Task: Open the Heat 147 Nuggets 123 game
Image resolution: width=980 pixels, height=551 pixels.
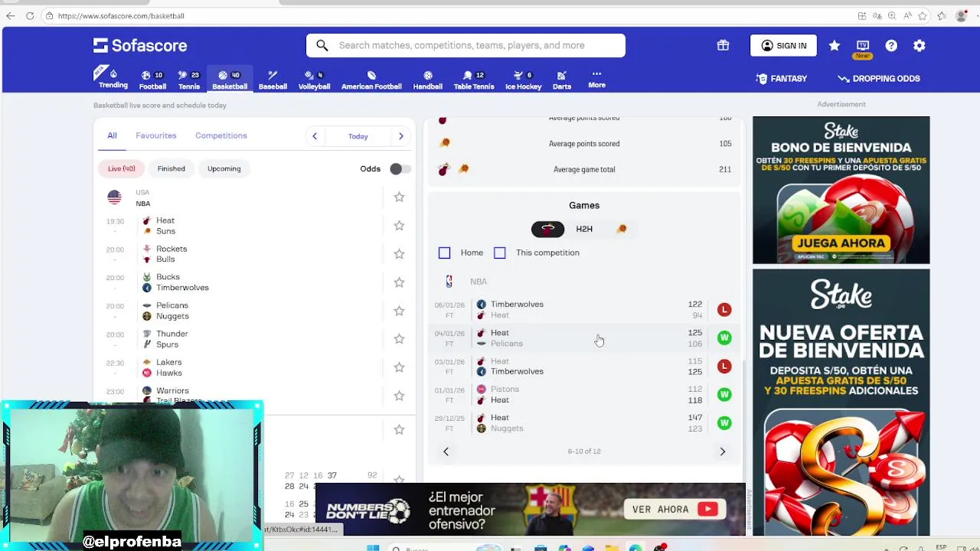Action: pos(583,422)
